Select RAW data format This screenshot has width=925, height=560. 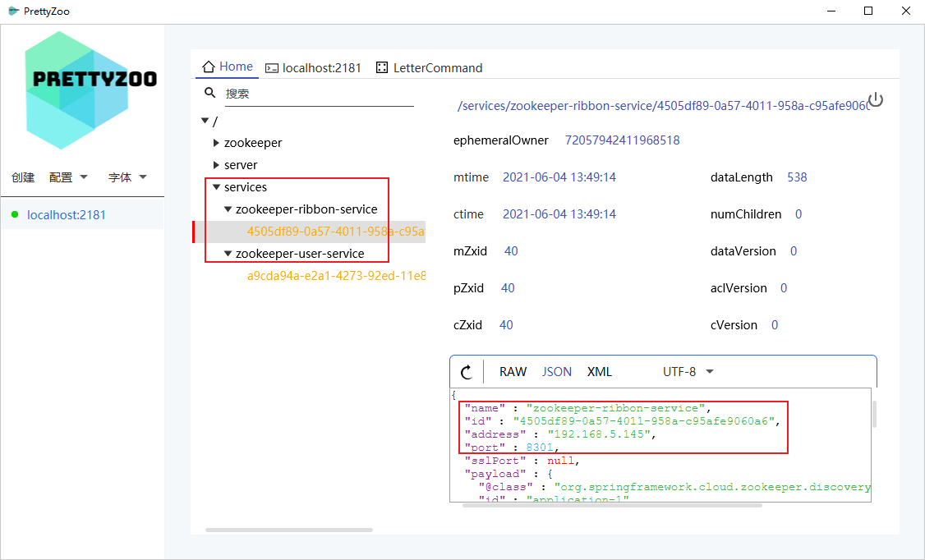[513, 372]
